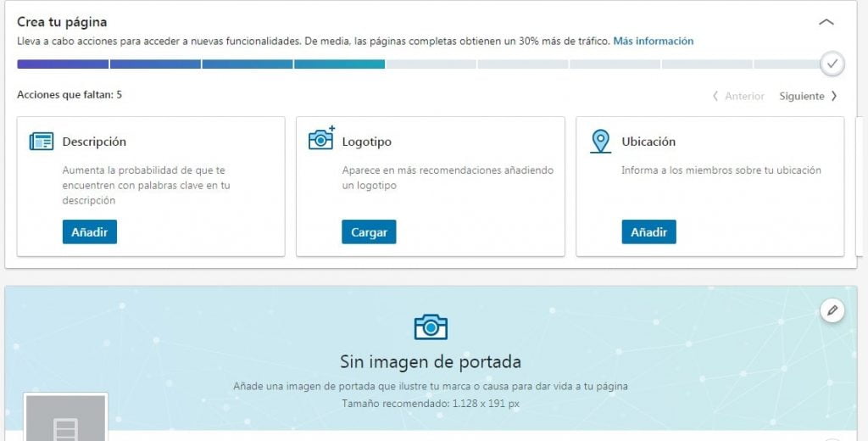The height and width of the screenshot is (441, 868).
Task: Select the Logotipo card title
Action: tap(366, 142)
